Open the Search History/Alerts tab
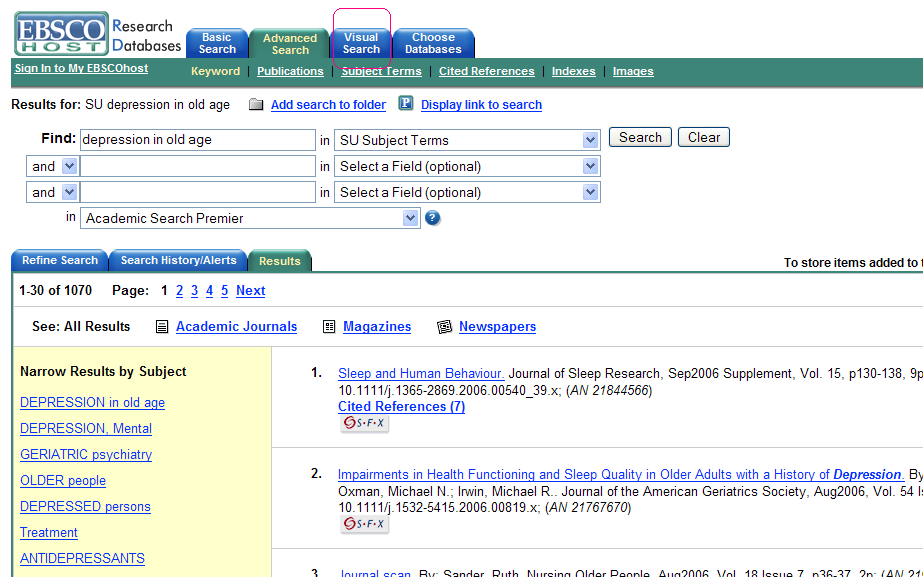This screenshot has width=923, height=577. pos(178,260)
